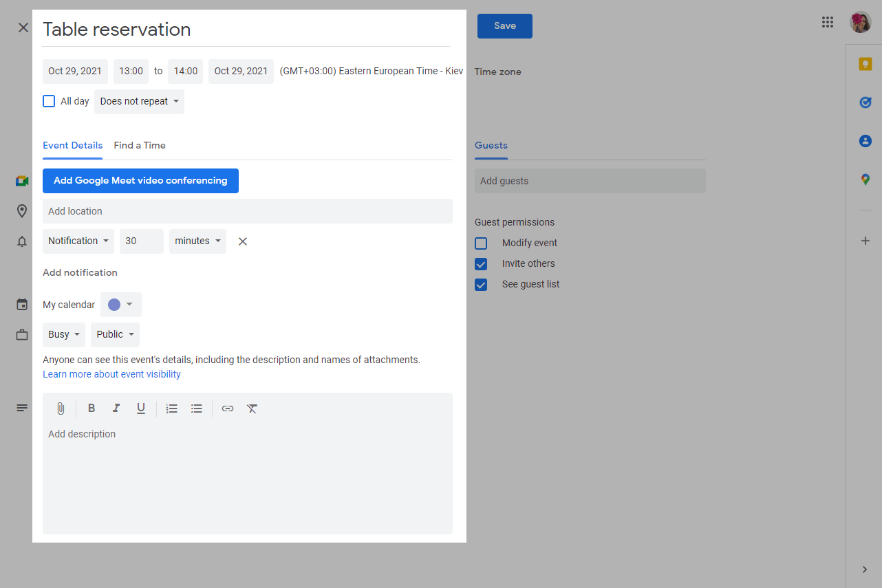
Task: Uncheck the Invite others permission
Action: pos(481,264)
